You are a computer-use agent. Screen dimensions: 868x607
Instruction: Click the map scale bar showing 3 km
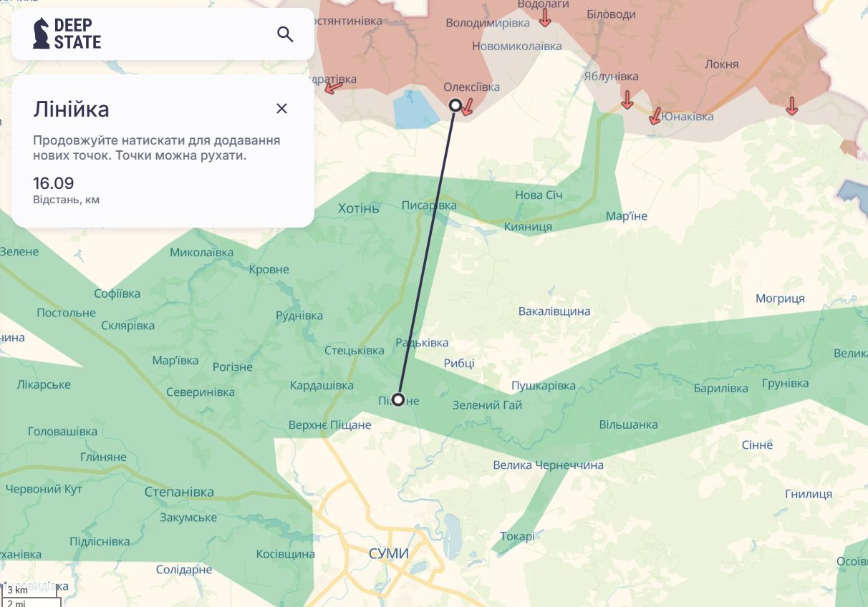coord(30,591)
